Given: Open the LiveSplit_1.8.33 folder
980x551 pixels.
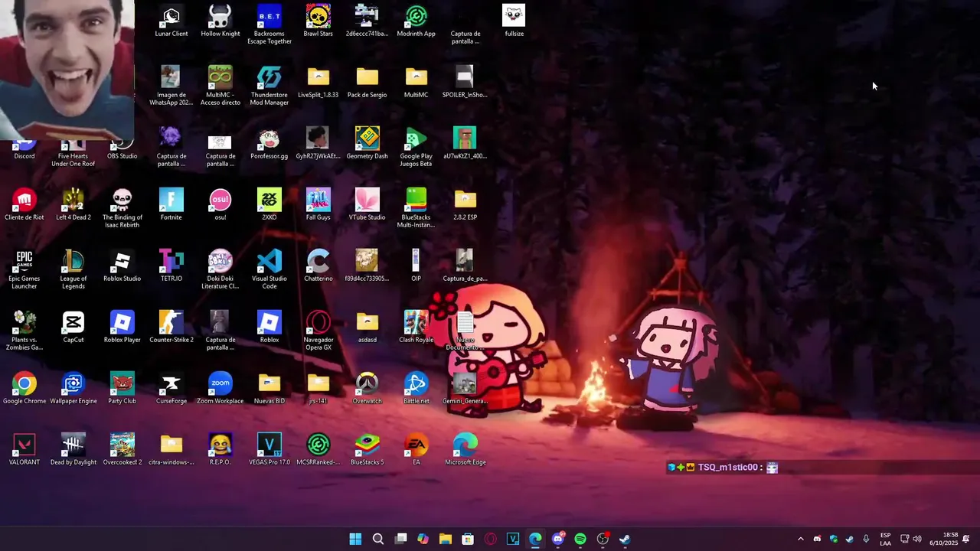Looking at the screenshot, I should pyautogui.click(x=318, y=83).
